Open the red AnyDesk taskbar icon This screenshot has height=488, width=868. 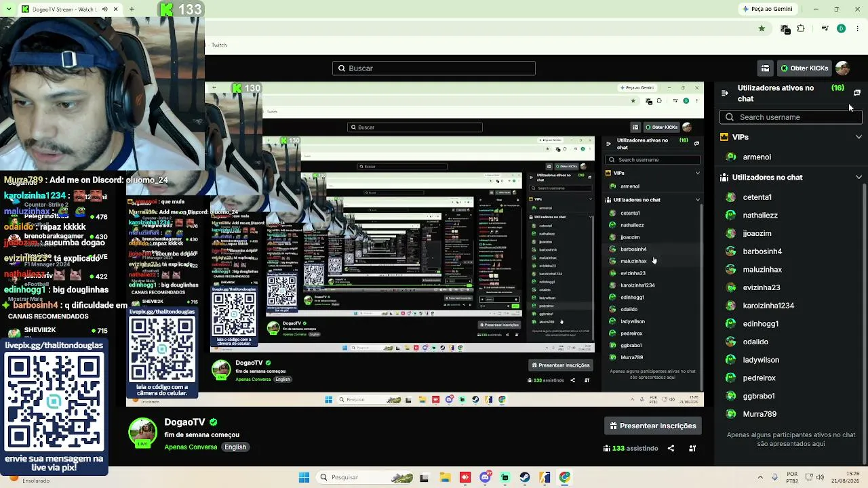465,478
